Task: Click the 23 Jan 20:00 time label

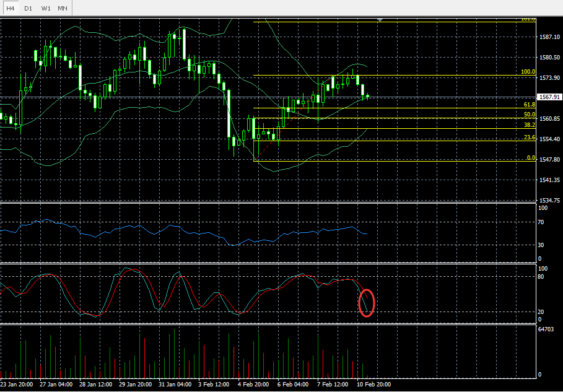Action: (17, 385)
